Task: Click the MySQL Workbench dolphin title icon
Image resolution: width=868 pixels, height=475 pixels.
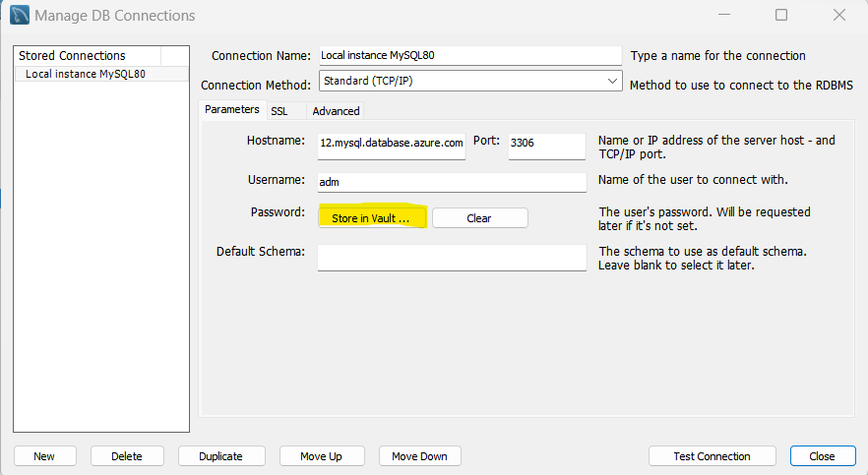Action: [20, 15]
